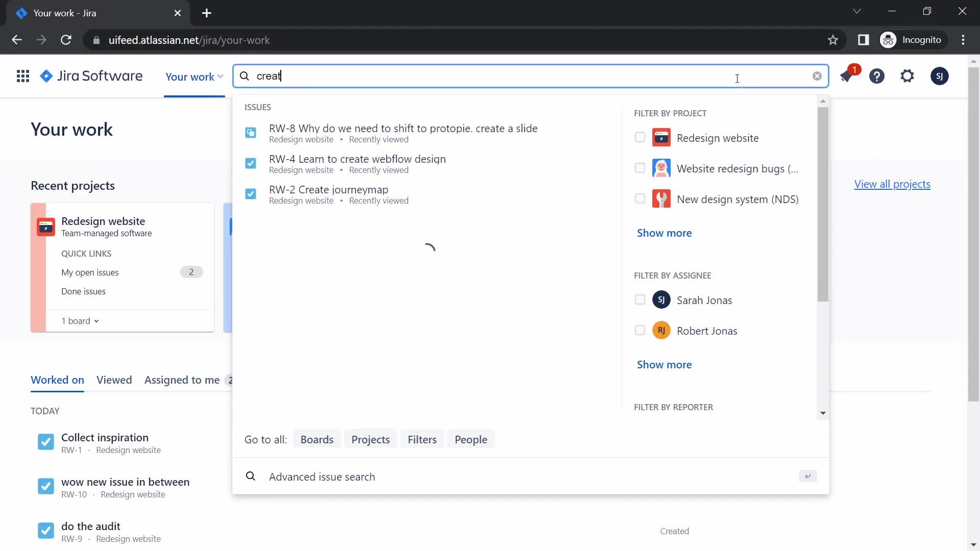Open the SJ profile avatar menu

(x=939, y=77)
